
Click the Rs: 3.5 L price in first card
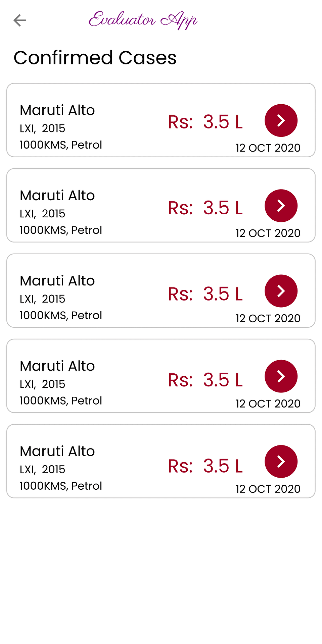point(205,122)
